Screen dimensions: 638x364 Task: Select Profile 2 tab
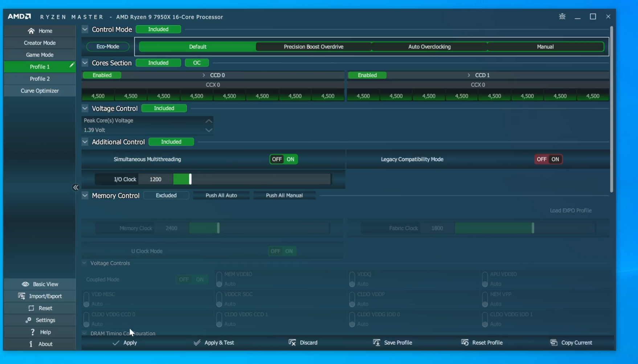pos(40,79)
